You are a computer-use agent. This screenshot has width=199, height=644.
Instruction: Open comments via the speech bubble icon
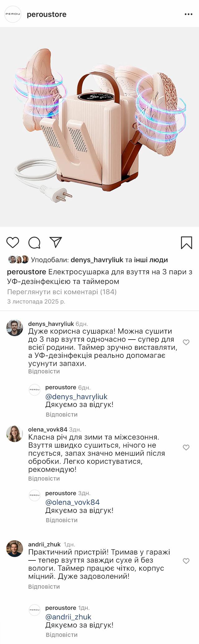34,243
